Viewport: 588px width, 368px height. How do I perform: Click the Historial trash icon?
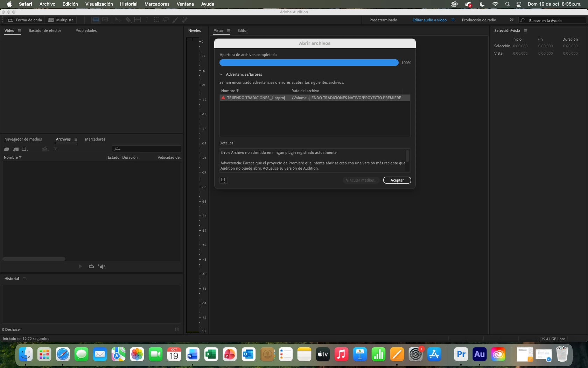177,329
